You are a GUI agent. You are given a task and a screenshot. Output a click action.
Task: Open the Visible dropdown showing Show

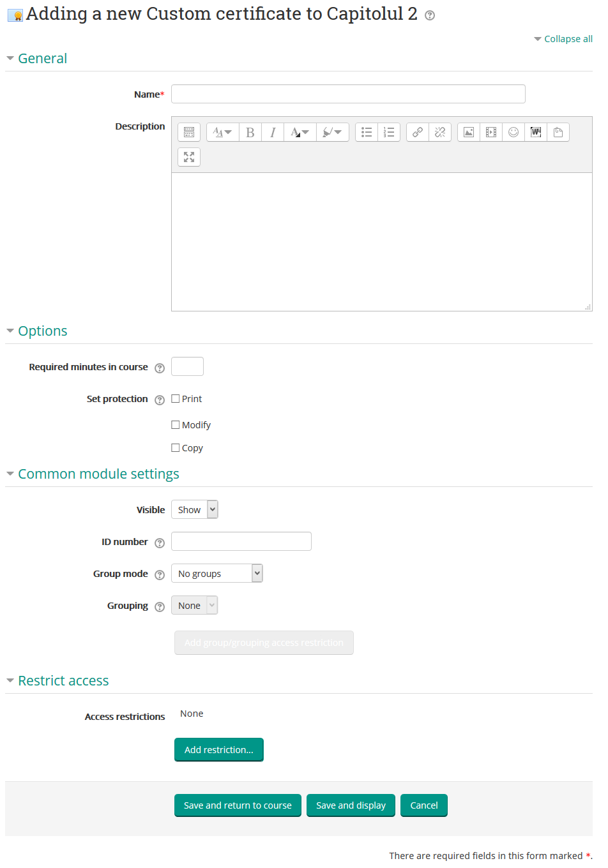[194, 509]
